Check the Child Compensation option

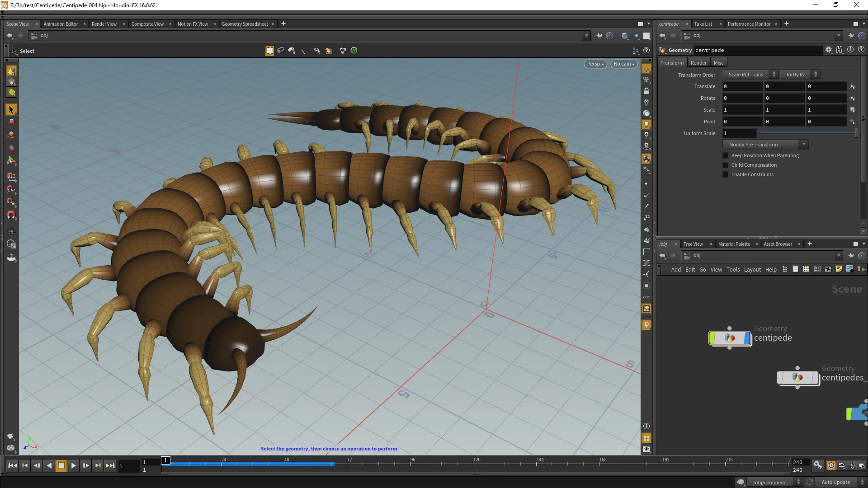(x=726, y=165)
